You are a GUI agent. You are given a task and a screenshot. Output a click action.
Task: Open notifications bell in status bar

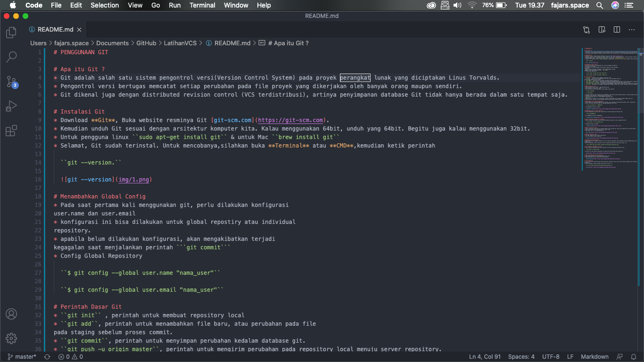click(x=634, y=357)
